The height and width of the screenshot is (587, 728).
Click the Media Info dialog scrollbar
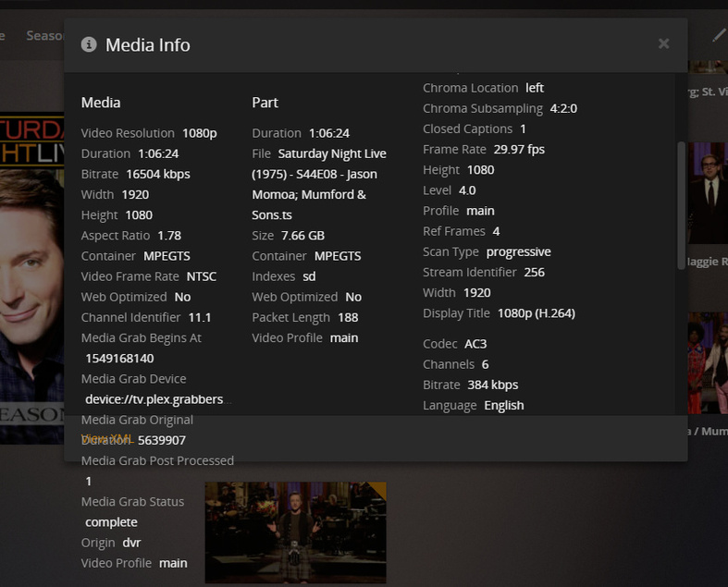pyautogui.click(x=682, y=205)
